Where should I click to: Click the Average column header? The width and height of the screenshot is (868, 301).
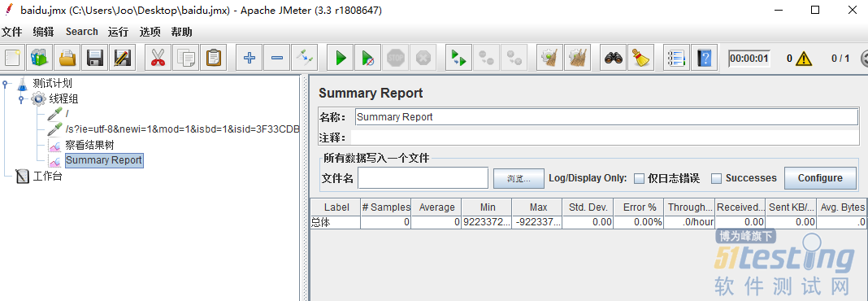click(x=436, y=207)
